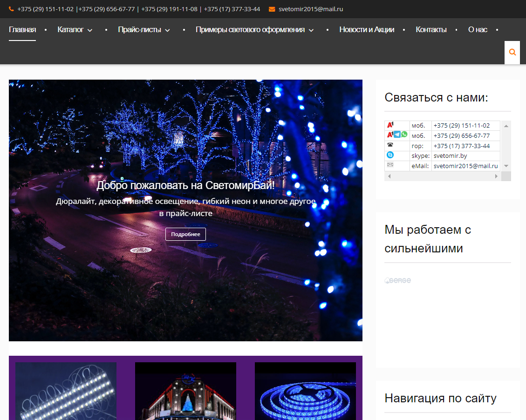Click the contacts table scroll-down arrow
Image resolution: width=526 pixels, height=420 pixels.
coord(506,166)
